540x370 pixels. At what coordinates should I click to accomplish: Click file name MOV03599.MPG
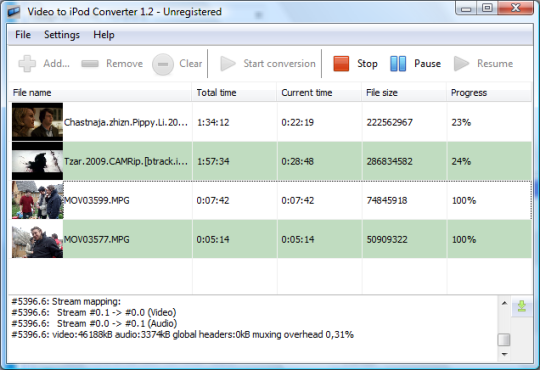[97, 201]
